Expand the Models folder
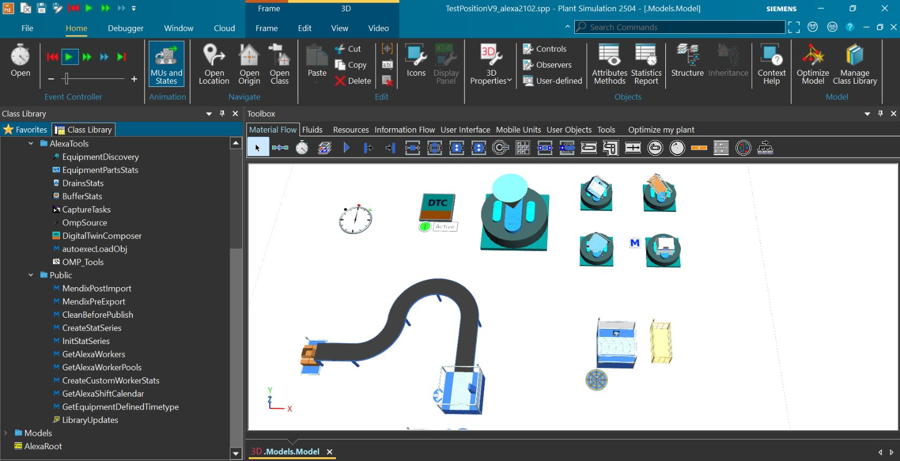Viewport: 900px width, 461px height. 5,433
